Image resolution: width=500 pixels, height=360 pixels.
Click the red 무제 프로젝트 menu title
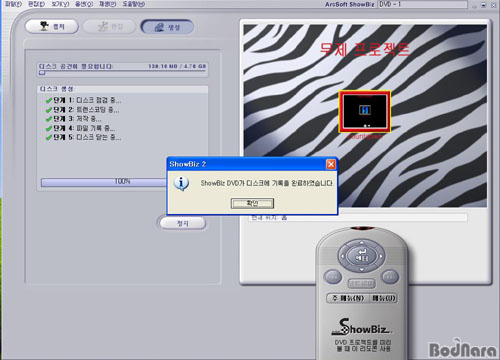[365, 50]
